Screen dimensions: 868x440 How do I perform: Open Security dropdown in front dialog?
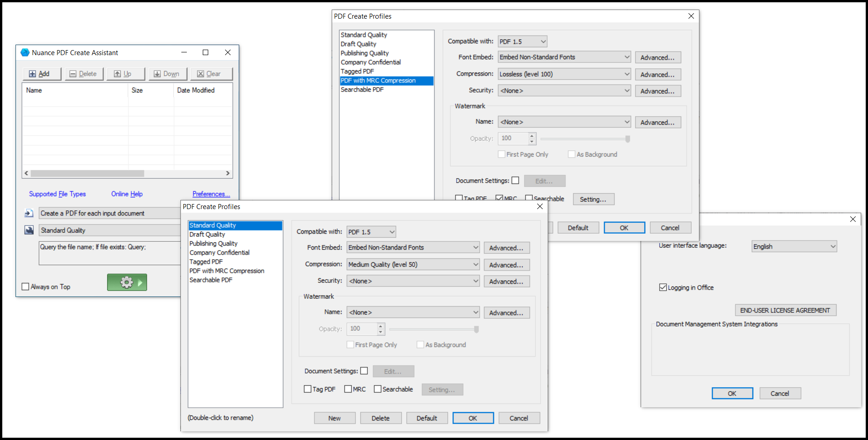[x=413, y=281]
